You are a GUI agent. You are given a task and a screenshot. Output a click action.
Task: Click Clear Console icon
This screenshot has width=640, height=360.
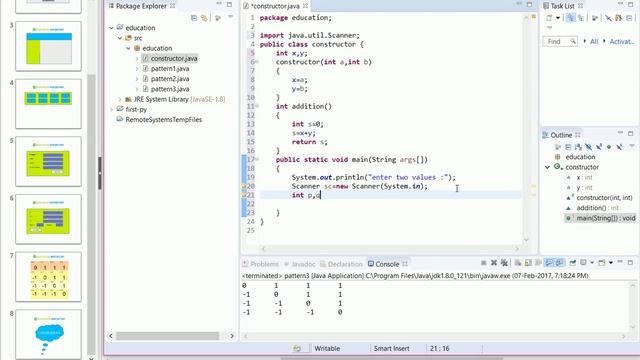point(518,263)
